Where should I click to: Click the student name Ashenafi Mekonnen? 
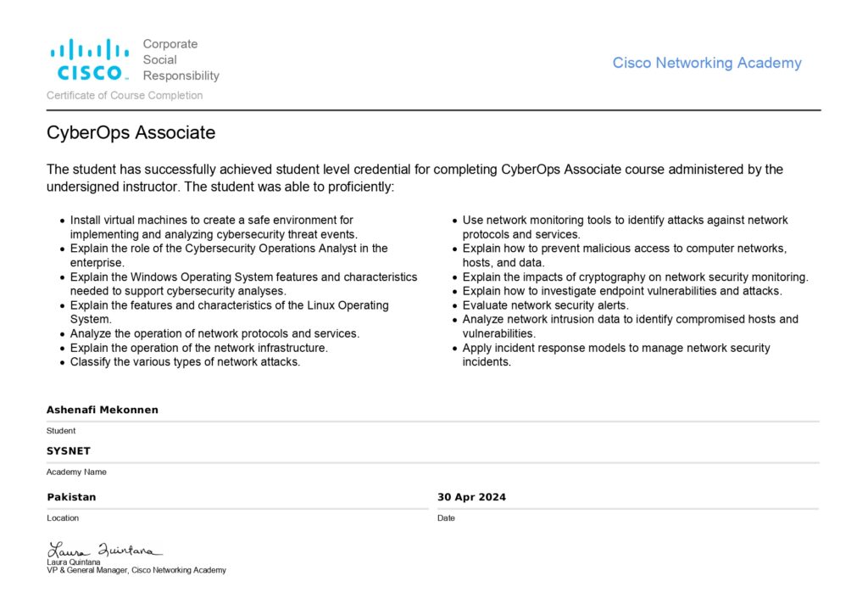103,410
